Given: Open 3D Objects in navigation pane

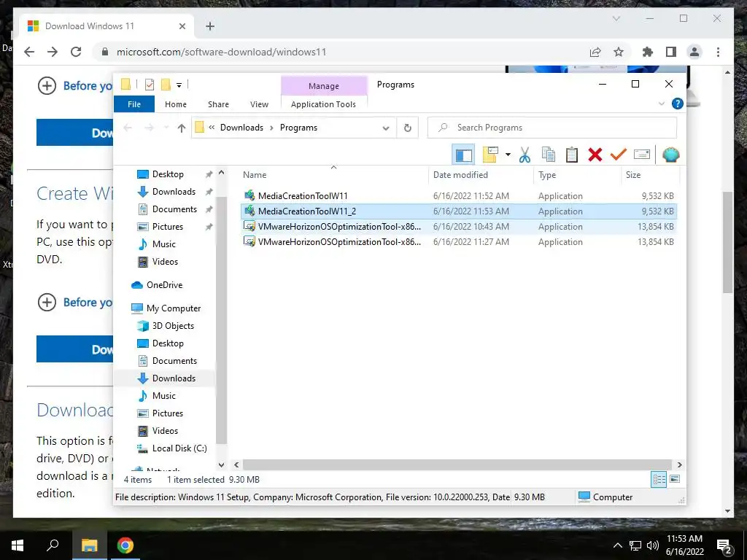Looking at the screenshot, I should (173, 326).
